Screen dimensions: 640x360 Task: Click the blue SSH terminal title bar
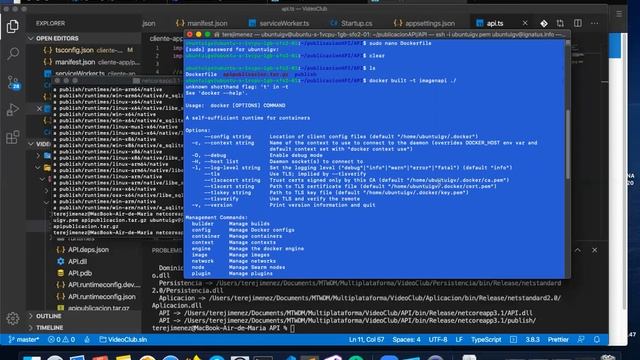click(x=377, y=35)
